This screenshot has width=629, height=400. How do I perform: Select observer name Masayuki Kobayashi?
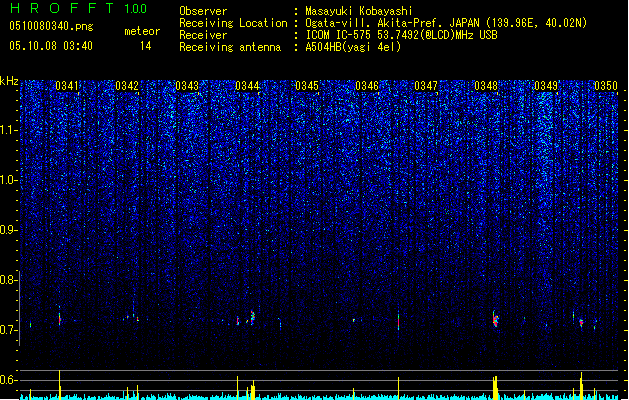[359, 11]
